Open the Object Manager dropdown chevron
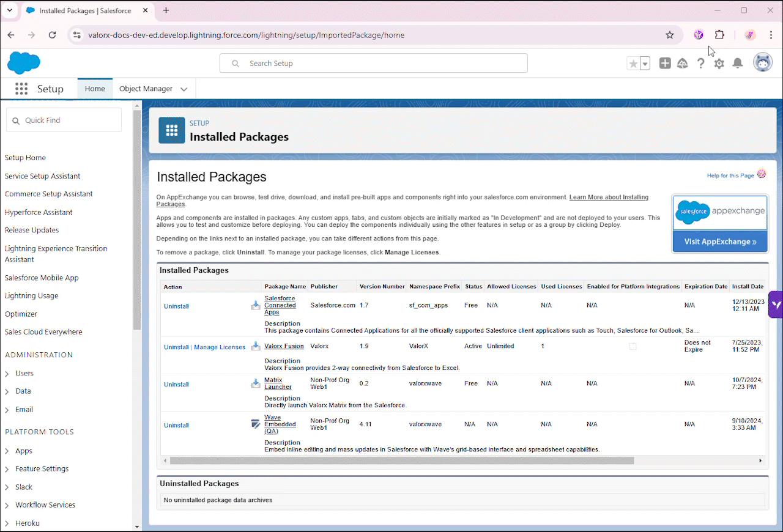The width and height of the screenshot is (783, 532). 184,89
